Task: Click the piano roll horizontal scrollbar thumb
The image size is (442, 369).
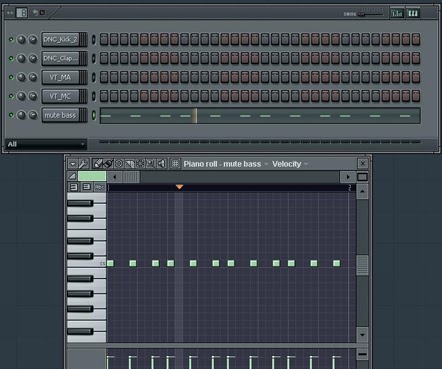Action: click(x=131, y=177)
